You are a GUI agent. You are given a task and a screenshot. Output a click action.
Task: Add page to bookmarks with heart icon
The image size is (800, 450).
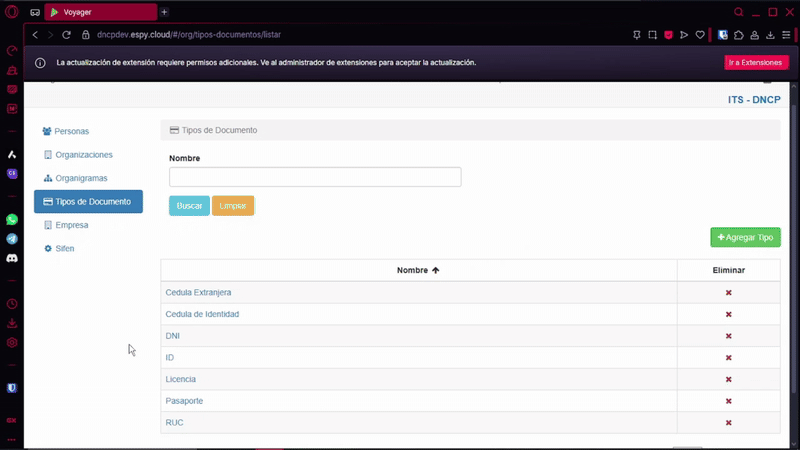point(700,35)
